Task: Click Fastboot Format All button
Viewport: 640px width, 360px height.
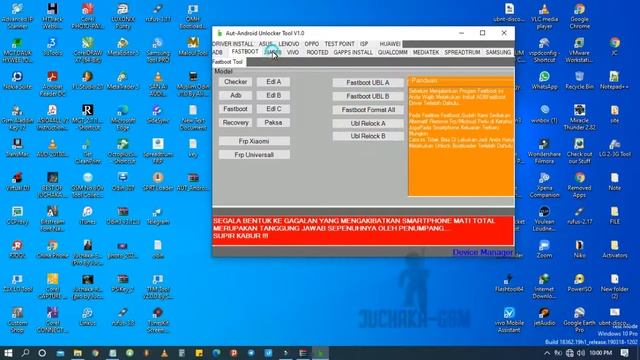Action: (x=368, y=110)
